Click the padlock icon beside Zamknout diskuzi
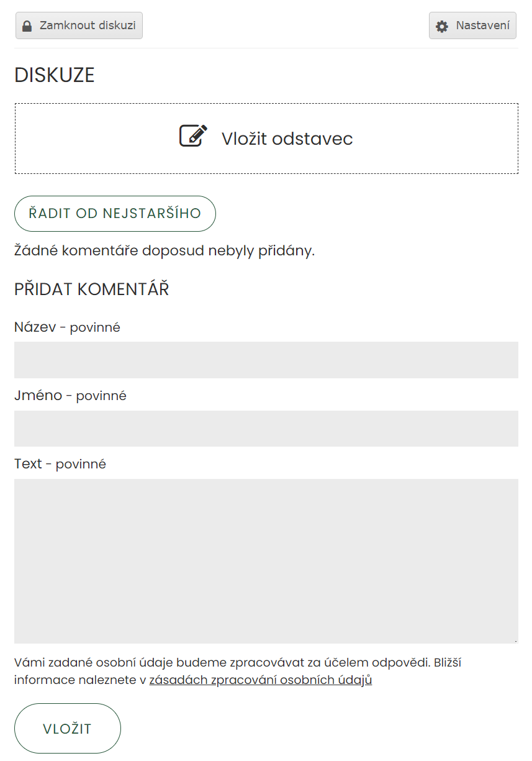This screenshot has height=761, width=532. pos(27,26)
